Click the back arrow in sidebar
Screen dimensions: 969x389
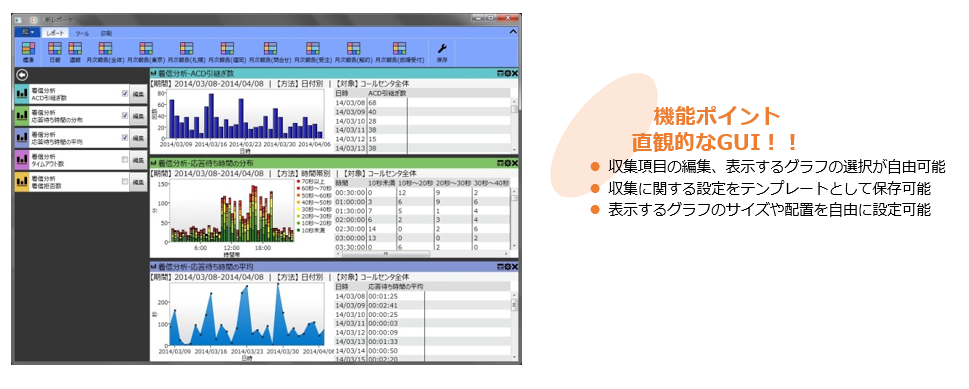point(23,75)
